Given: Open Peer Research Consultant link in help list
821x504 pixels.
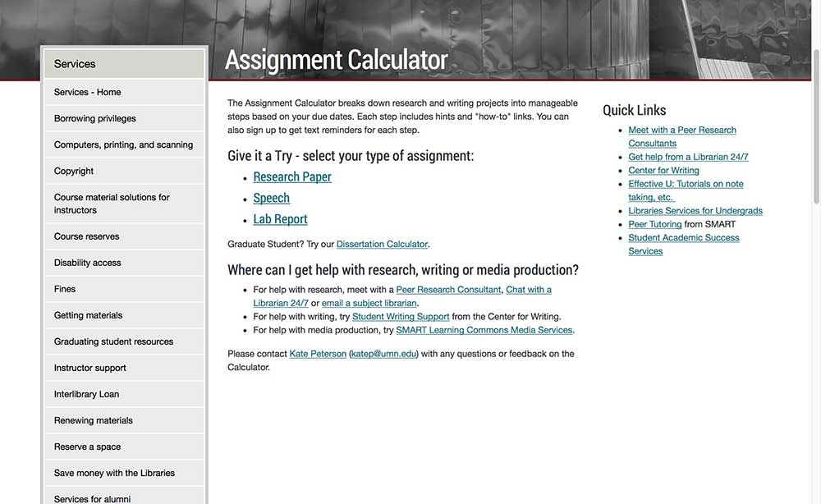Looking at the screenshot, I should pos(448,290).
